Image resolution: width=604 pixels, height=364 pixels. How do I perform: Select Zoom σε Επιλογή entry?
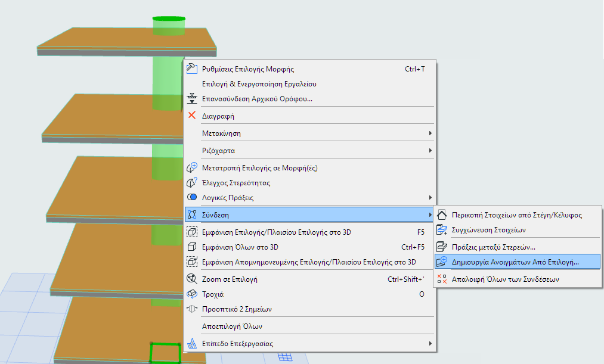point(310,279)
